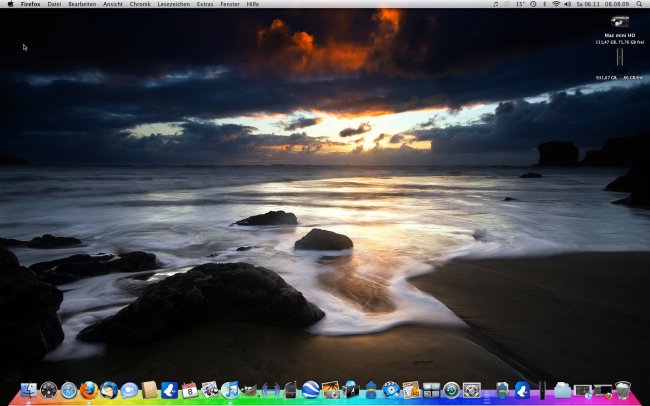Click the Firefox icon in the Dock
The width and height of the screenshot is (650, 406).
[89, 390]
